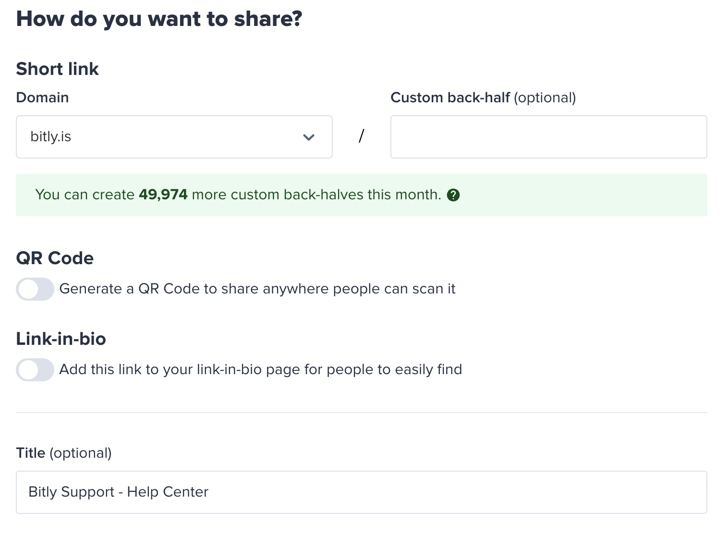Click the "Add this link to your link-in-bio" label
The height and width of the screenshot is (560, 728).
click(x=260, y=370)
